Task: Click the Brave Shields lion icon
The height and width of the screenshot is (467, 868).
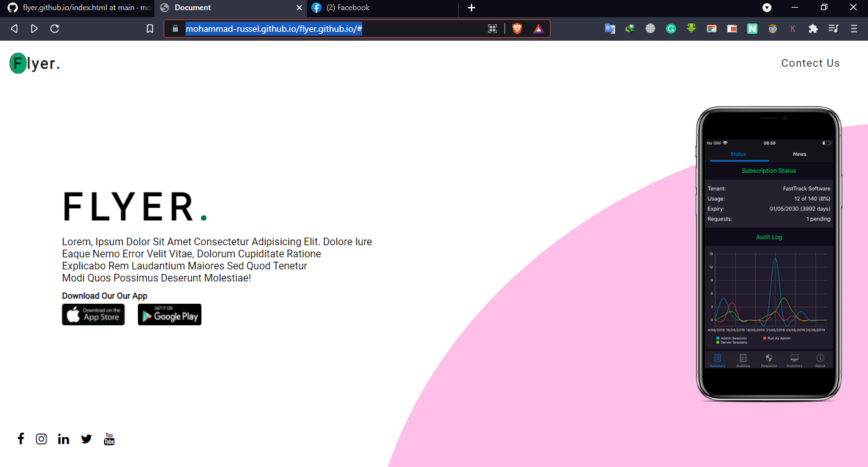Action: [517, 29]
